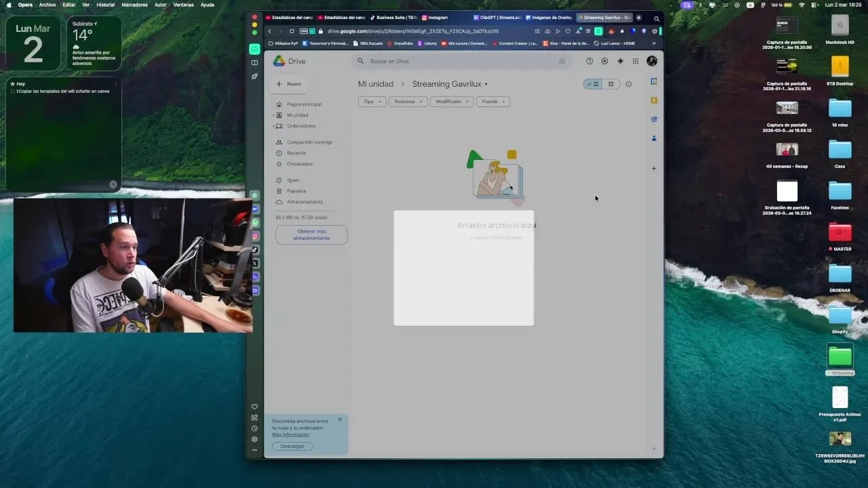Open Google apps grid launcher
Screen dimensions: 868x488
[x=635, y=61]
